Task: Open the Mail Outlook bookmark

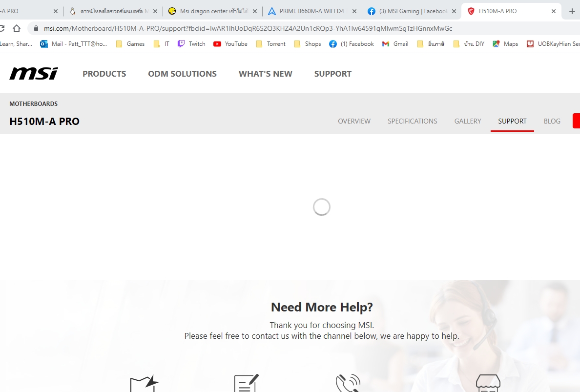Action: [x=74, y=43]
